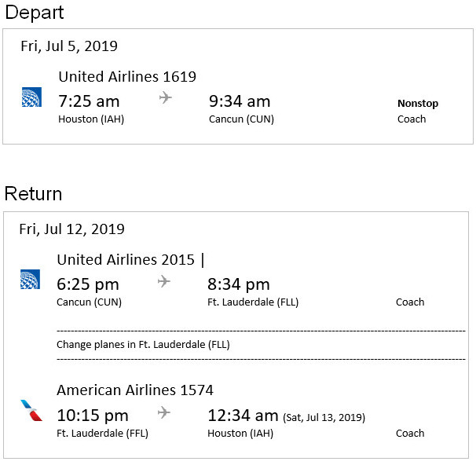Open the American Airlines 1574 flight title
This screenshot has height=465, width=476.
(135, 390)
